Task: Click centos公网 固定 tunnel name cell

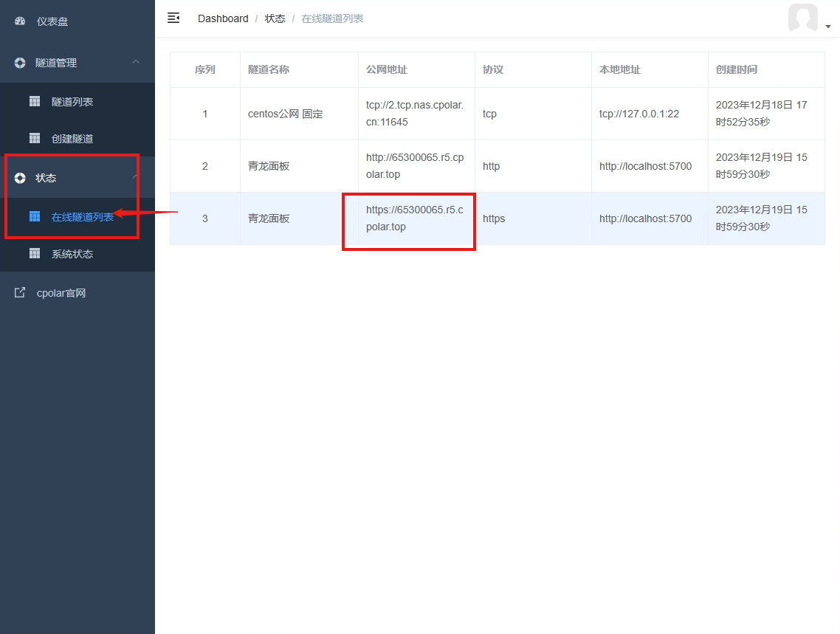Action: coord(299,114)
